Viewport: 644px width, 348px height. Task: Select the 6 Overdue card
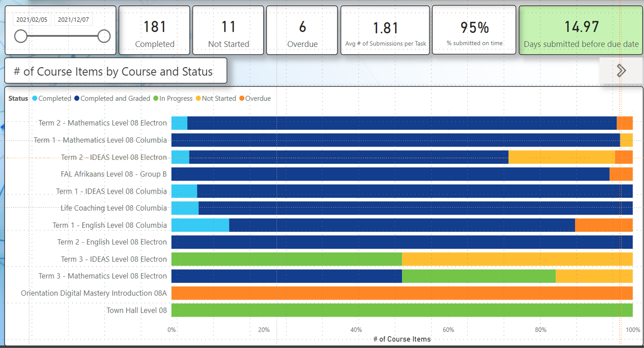click(x=302, y=30)
